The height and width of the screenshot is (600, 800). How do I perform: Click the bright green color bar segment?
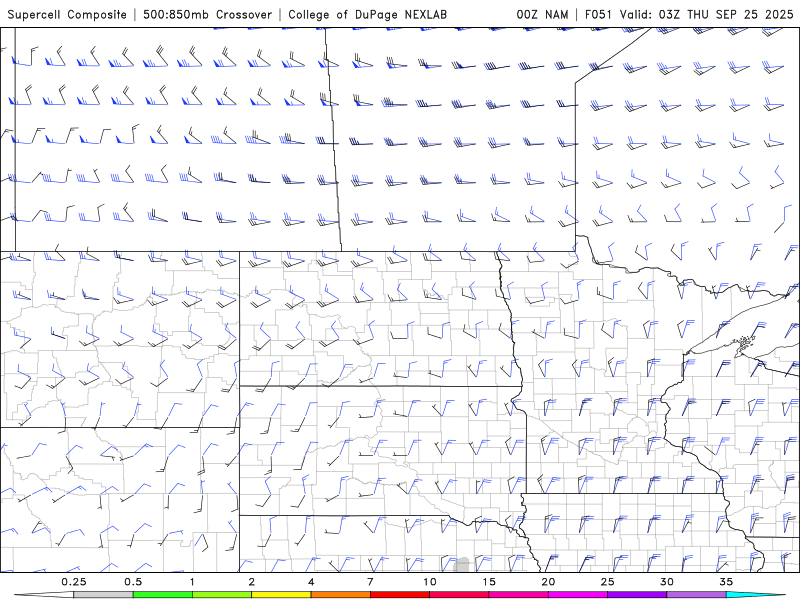tap(163, 595)
